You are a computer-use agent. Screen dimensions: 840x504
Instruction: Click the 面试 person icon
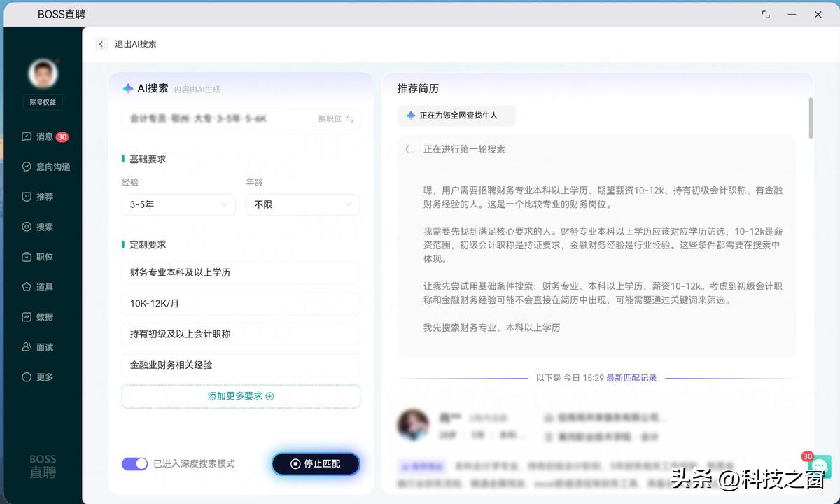point(27,348)
